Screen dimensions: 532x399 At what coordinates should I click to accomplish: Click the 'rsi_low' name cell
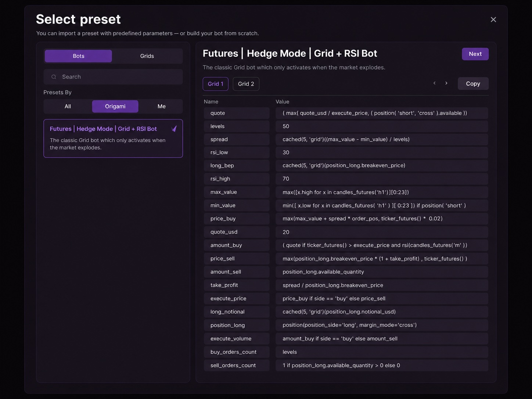(237, 152)
